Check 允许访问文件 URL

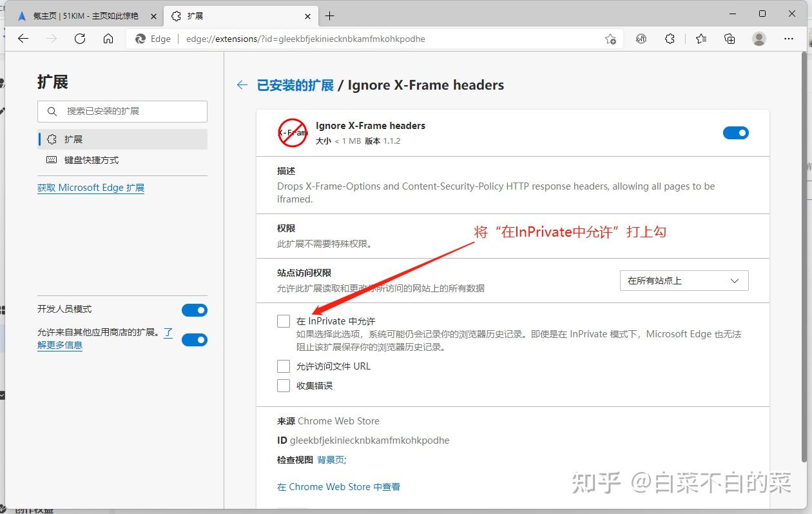[x=284, y=366]
